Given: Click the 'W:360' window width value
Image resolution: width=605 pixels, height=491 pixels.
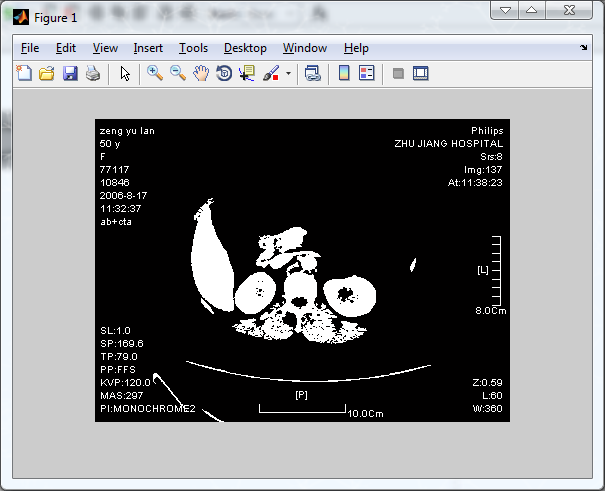Looking at the screenshot, I should [487, 408].
